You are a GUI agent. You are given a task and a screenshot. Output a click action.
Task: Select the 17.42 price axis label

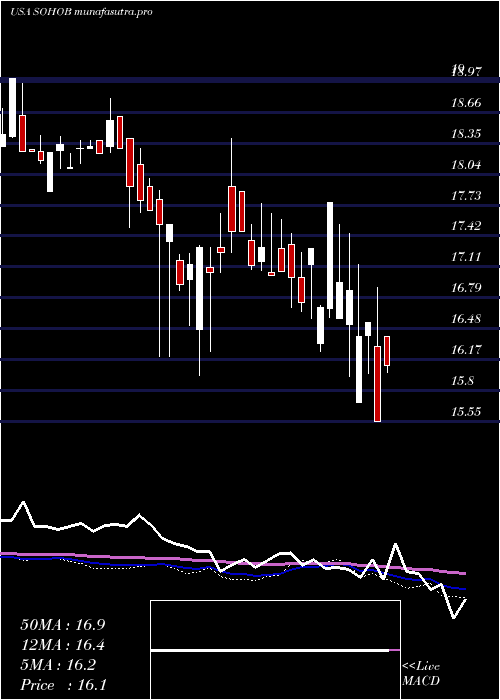(x=467, y=226)
